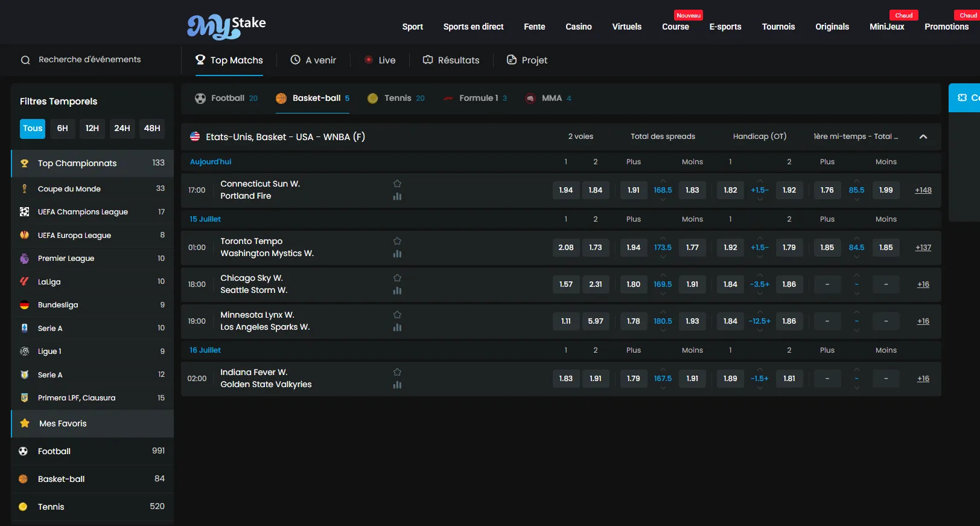Raise the 168.5 total line arrow

[x=663, y=181]
